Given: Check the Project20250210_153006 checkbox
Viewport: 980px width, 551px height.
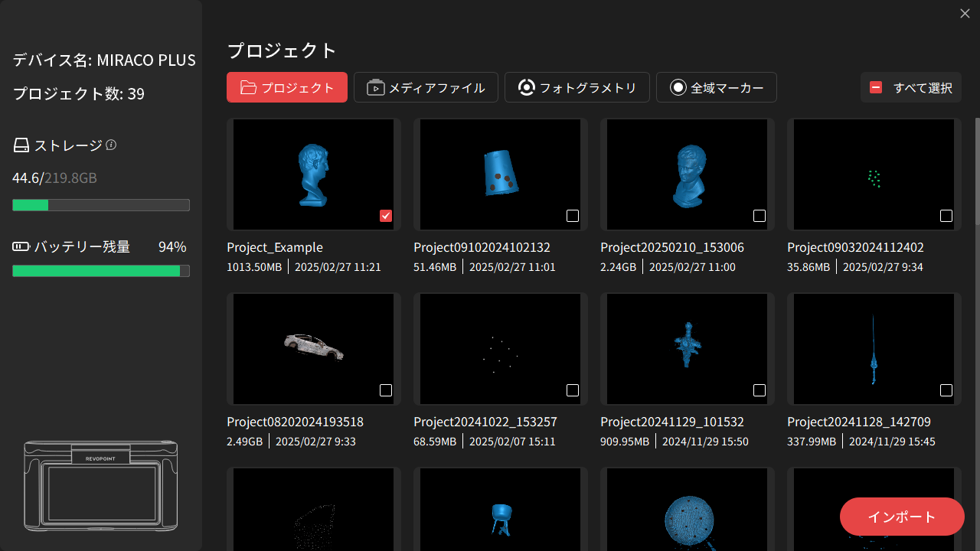Looking at the screenshot, I should [759, 216].
